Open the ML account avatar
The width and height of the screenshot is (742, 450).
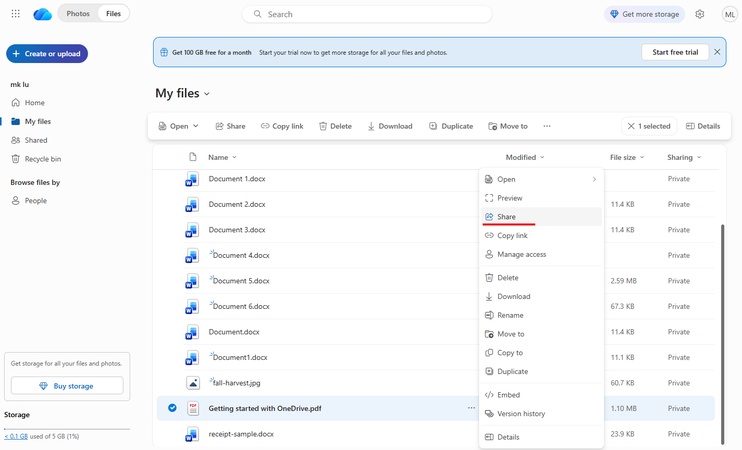click(x=730, y=14)
